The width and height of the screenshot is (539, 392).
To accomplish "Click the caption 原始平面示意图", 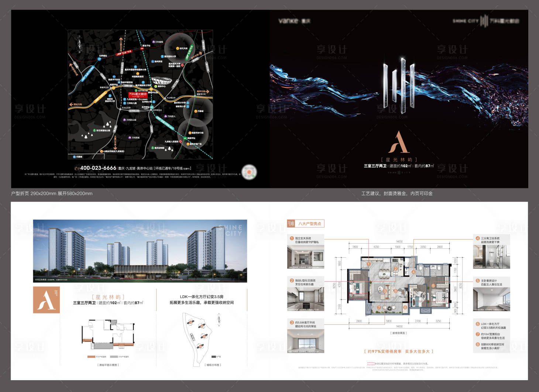I will pos(108,365).
